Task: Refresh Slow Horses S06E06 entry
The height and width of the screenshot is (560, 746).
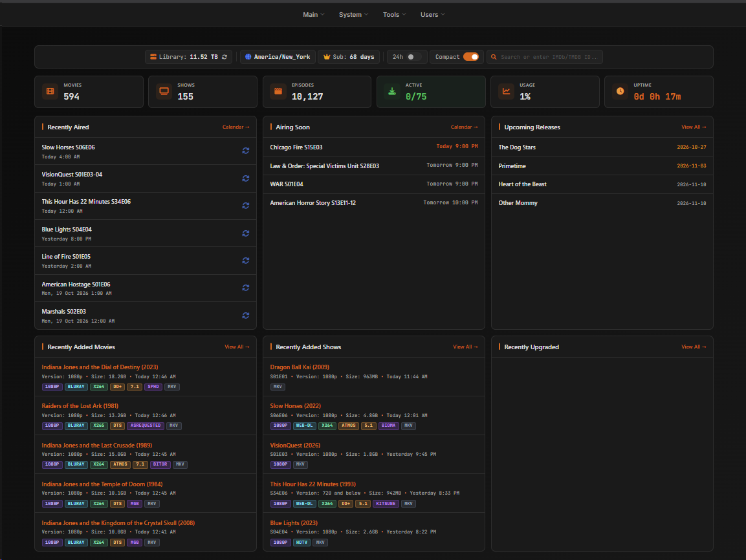Action: tap(245, 151)
